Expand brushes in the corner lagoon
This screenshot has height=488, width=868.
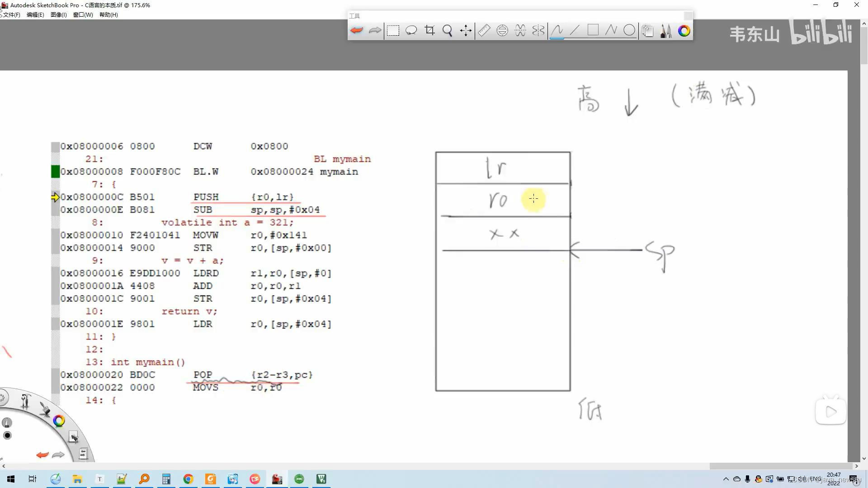(44, 409)
